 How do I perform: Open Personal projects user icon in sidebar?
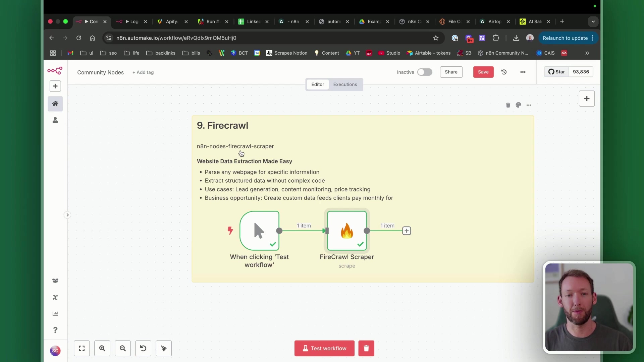[55, 120]
